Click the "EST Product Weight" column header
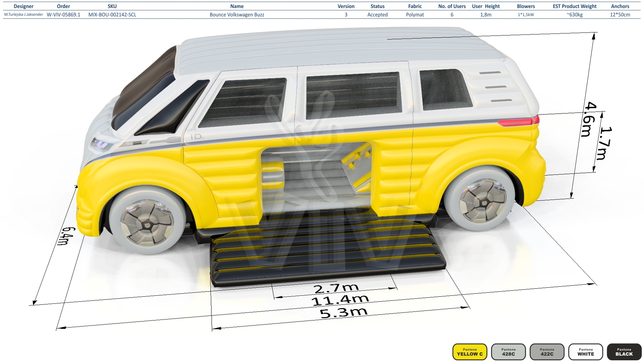This screenshot has height=362, width=644. click(575, 6)
